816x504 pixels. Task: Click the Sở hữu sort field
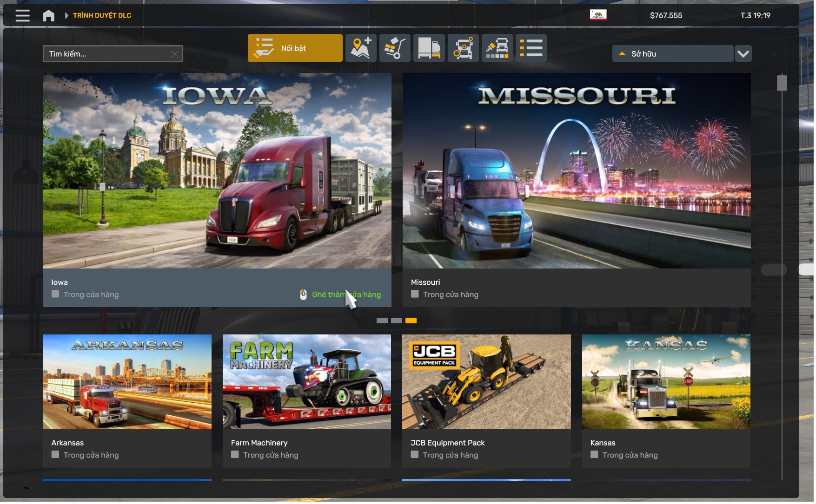click(673, 54)
